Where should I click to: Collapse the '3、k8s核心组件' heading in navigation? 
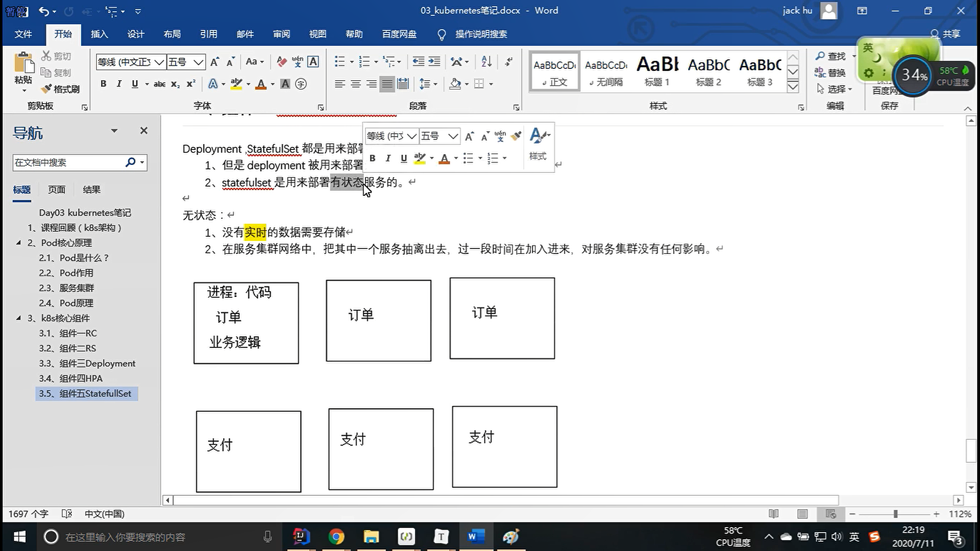point(18,318)
